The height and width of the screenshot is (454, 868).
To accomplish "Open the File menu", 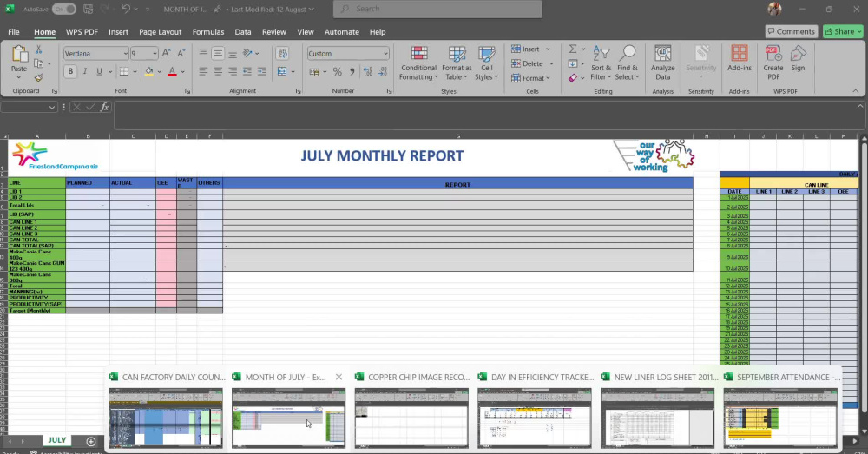I will pos(14,32).
